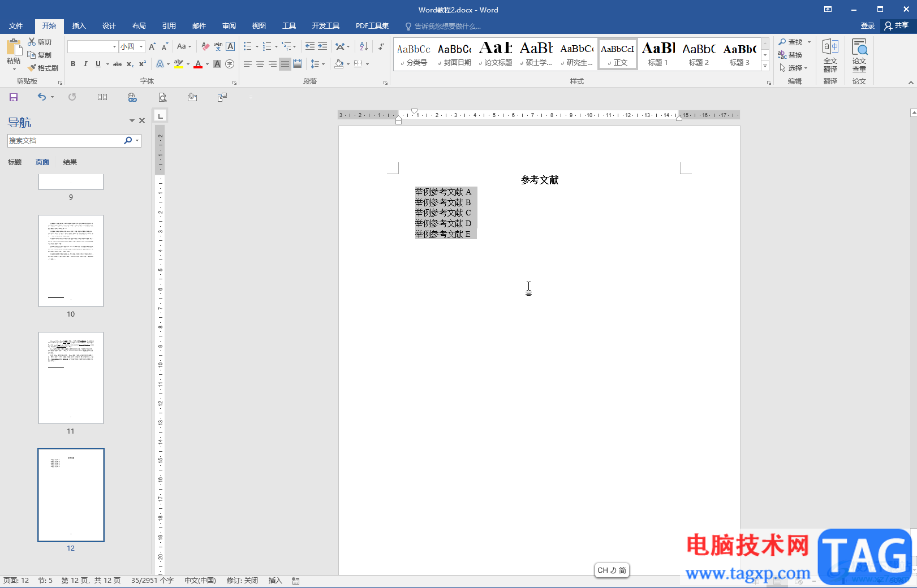917x588 pixels.
Task: Apply paragraph shading fill color
Action: point(339,64)
